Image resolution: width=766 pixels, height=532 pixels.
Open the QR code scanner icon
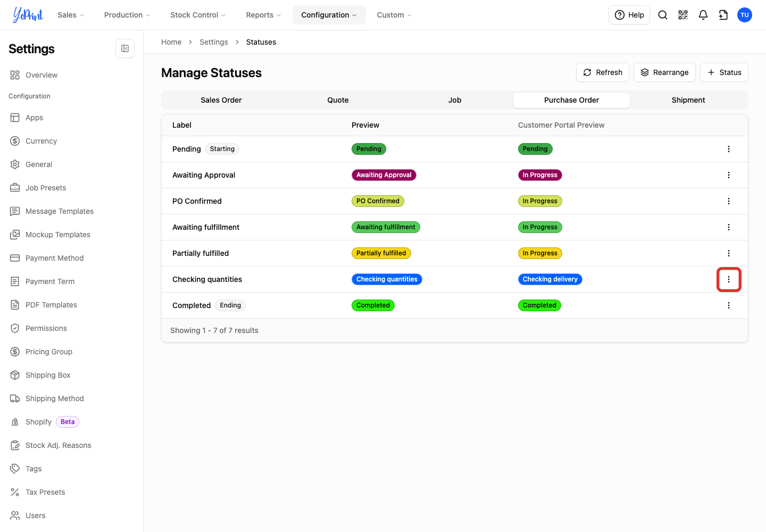683,15
